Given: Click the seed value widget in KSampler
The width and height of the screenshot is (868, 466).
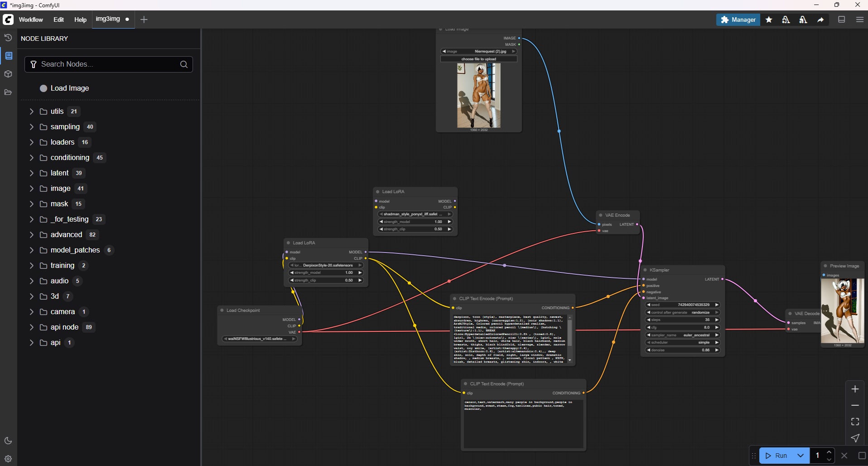Looking at the screenshot, I should point(683,305).
